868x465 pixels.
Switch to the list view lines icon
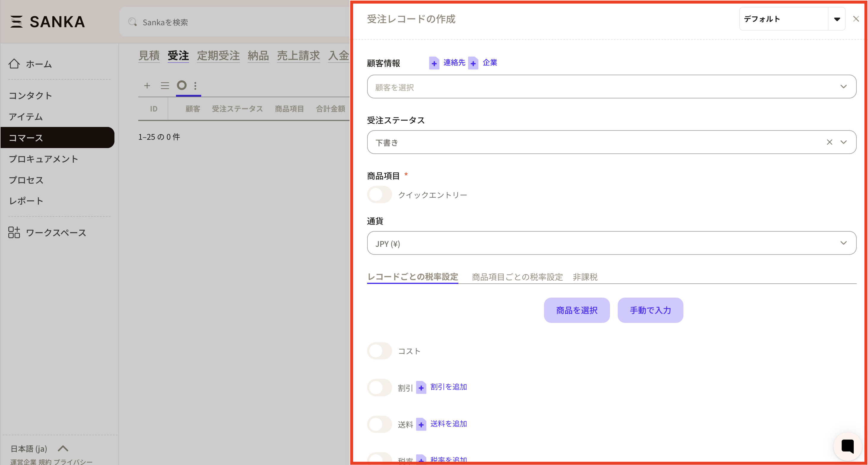(x=165, y=86)
